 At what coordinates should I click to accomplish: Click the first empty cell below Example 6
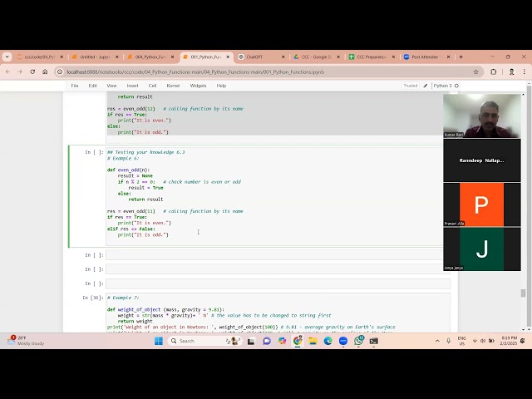tap(278, 255)
